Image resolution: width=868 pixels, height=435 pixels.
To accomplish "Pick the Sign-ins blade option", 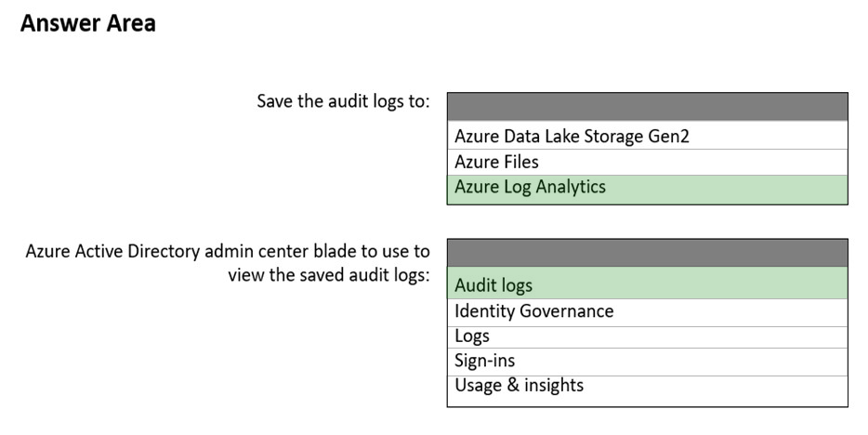I will point(647,362).
